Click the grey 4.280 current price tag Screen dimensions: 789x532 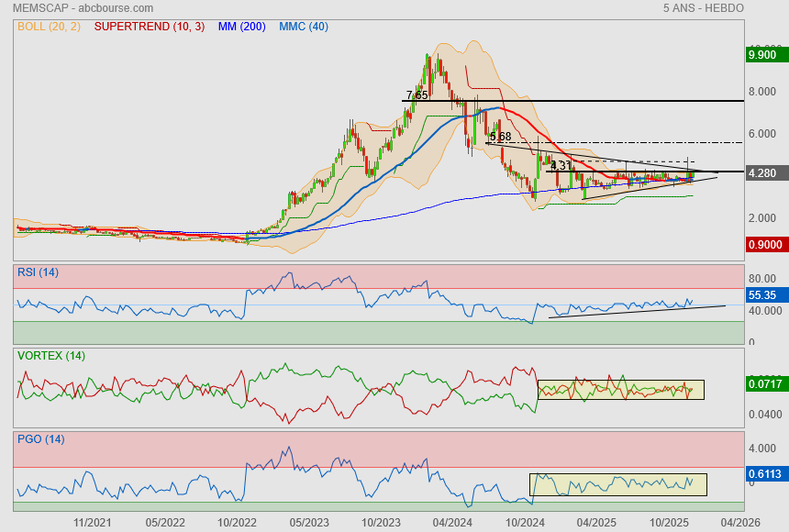tap(764, 172)
